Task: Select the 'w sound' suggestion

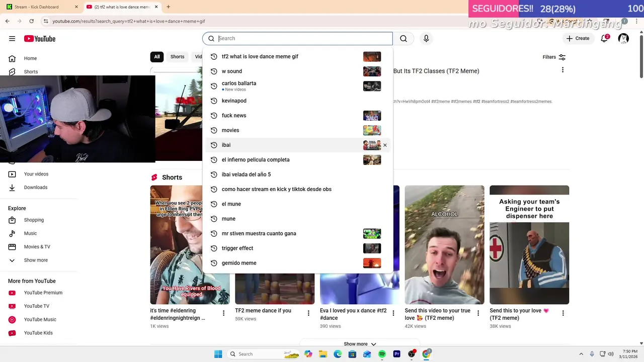Action: pyautogui.click(x=297, y=71)
